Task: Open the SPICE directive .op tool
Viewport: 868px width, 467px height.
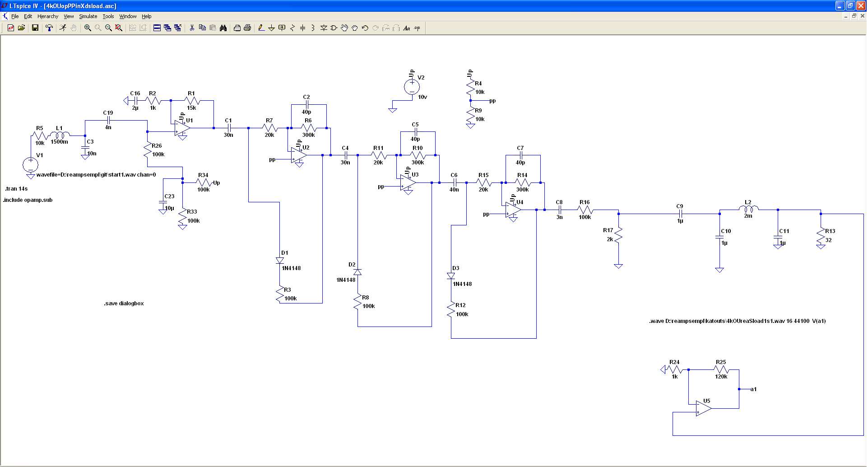Action: click(417, 28)
